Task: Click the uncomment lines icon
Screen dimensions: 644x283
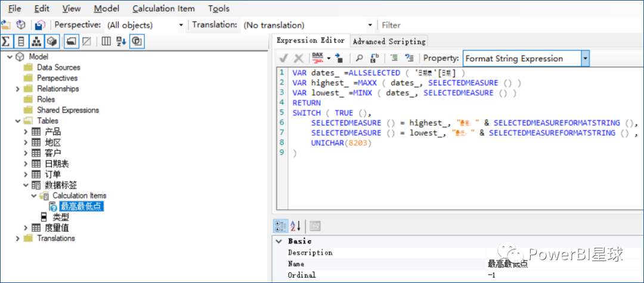Action: 410,58
